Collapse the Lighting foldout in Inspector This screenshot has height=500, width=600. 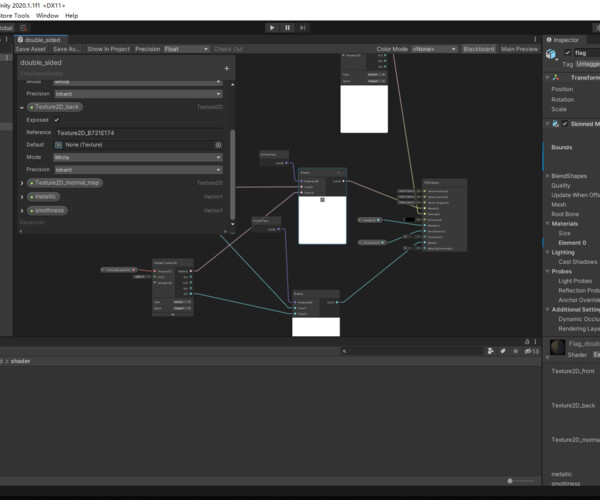(x=547, y=252)
